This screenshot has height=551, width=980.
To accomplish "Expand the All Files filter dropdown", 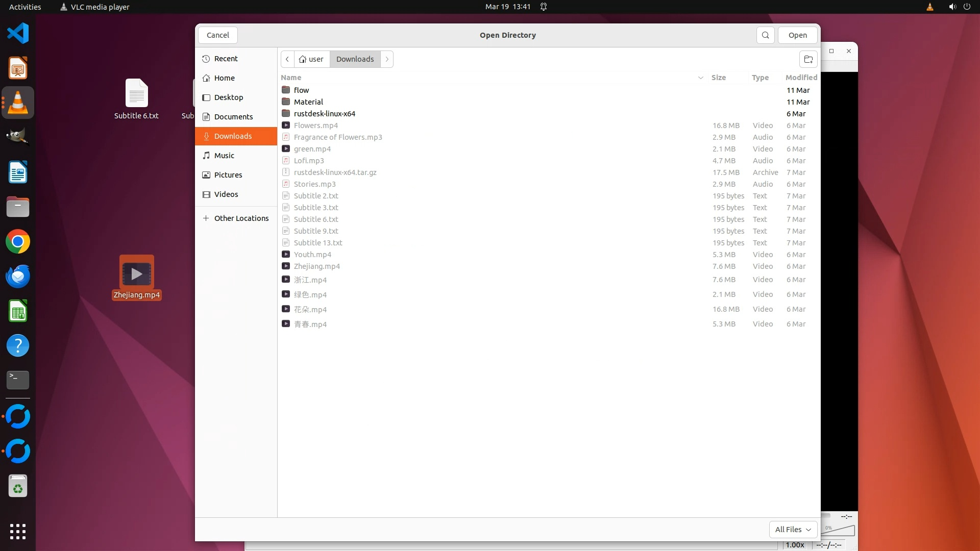I will 793,530.
